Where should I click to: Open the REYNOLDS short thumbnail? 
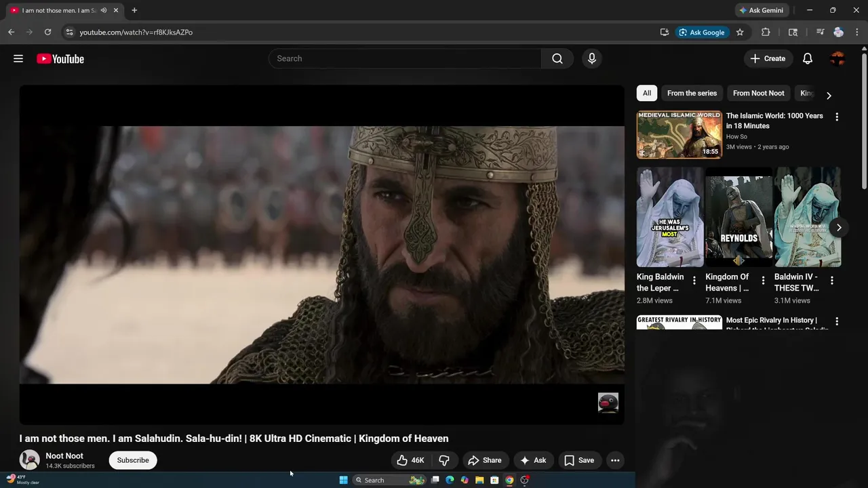point(739,217)
